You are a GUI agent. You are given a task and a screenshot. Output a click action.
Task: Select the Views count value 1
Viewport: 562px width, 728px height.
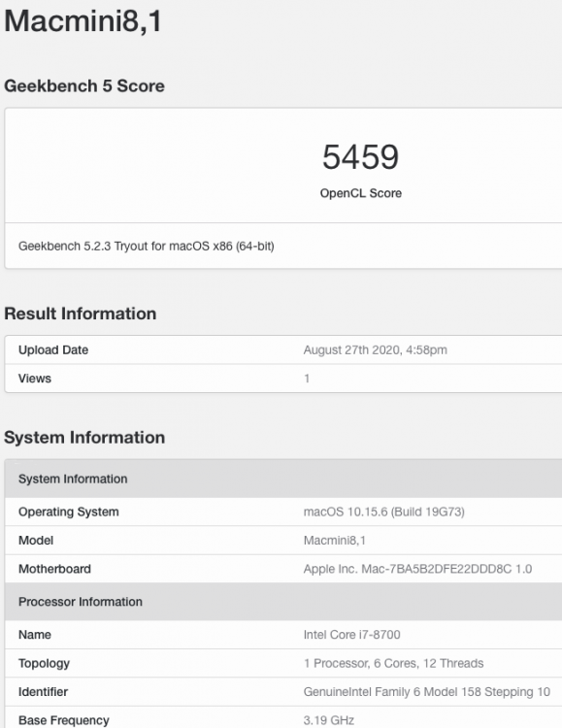pos(307,379)
